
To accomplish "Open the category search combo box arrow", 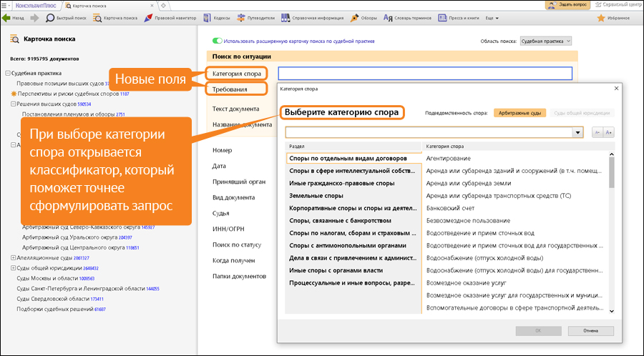I will point(577,132).
